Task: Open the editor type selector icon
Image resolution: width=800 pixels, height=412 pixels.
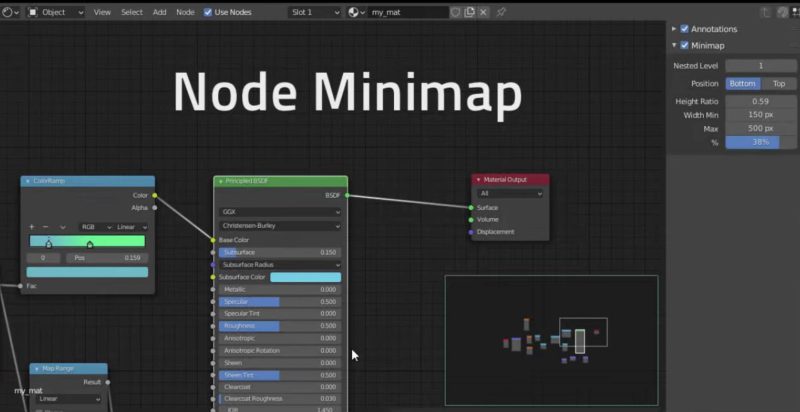Action: [11, 12]
